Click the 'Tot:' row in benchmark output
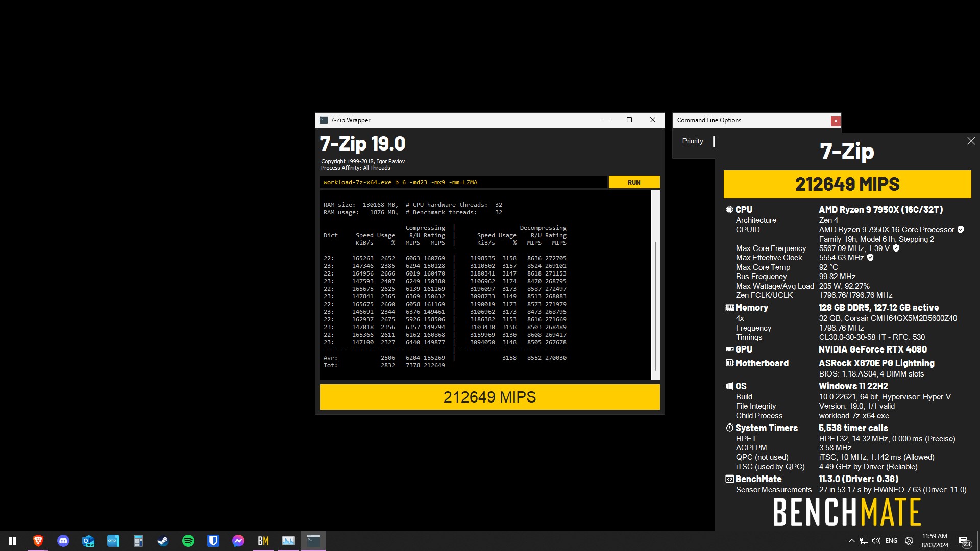 tap(384, 365)
